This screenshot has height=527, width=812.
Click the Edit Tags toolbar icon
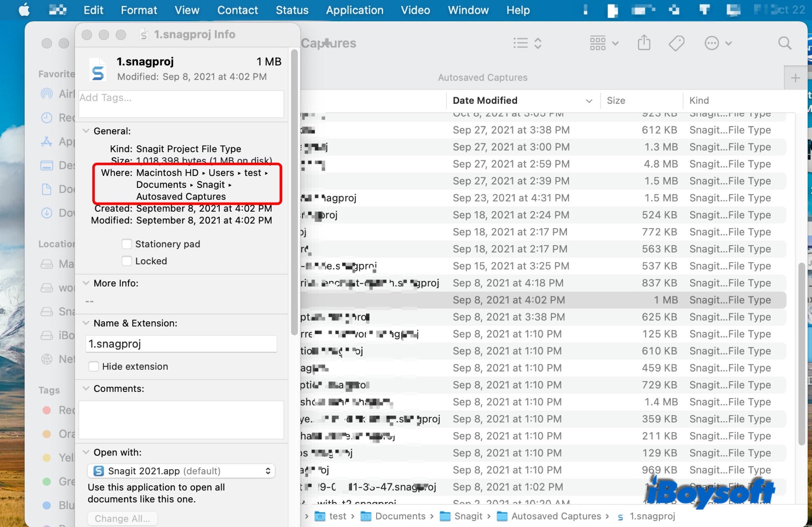(676, 43)
